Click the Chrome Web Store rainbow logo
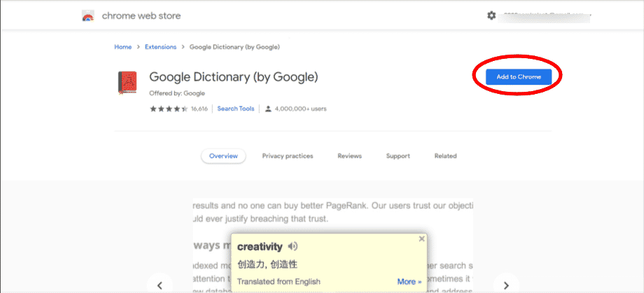Viewport: 644px width, 293px height. 88,16
